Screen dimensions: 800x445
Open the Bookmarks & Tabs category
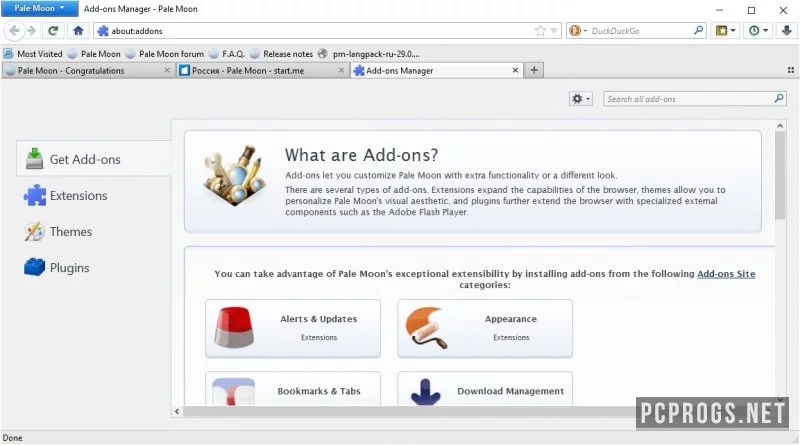(293, 389)
